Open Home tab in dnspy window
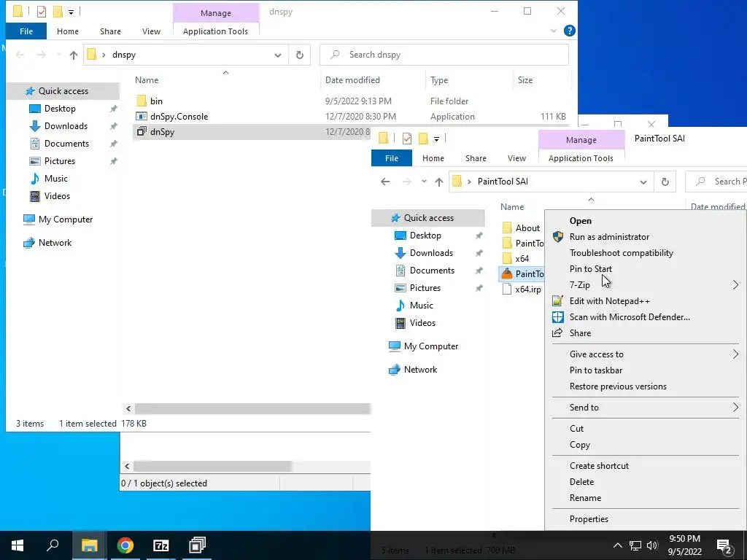This screenshot has height=560, width=747. click(x=68, y=31)
